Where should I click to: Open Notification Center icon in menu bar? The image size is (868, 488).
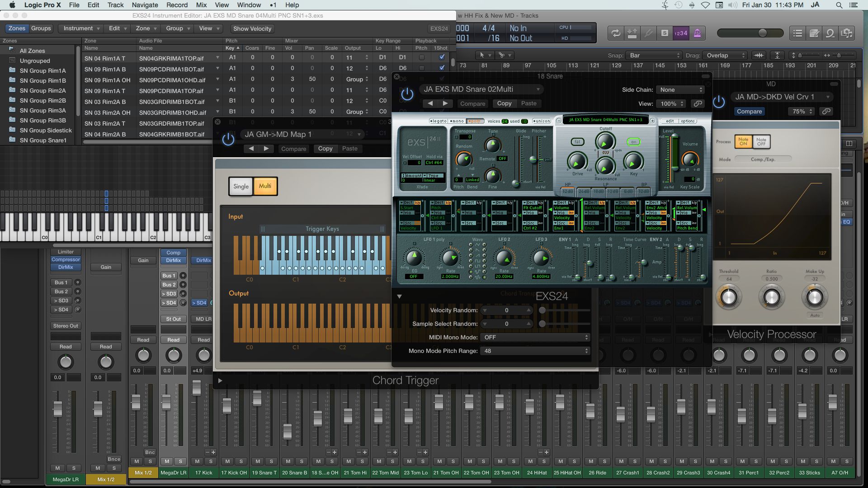point(853,5)
